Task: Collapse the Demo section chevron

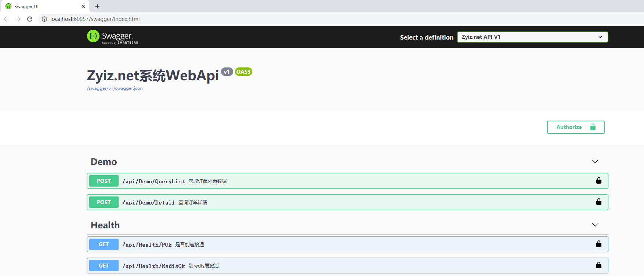Action: pos(595,162)
